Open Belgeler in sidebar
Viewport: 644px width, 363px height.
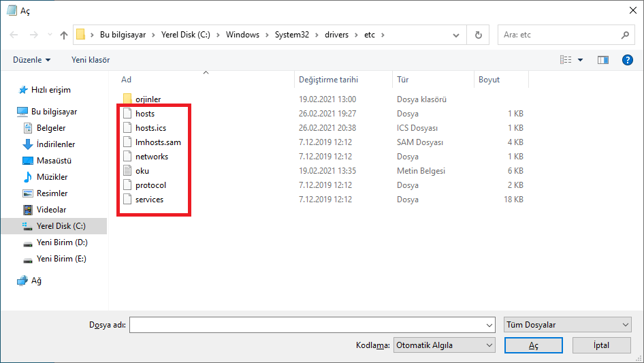[51, 128]
